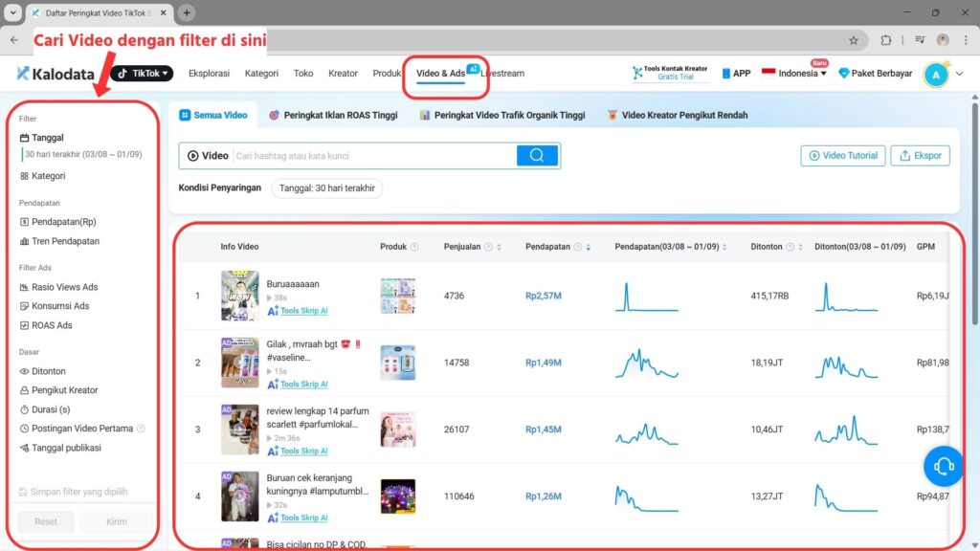980x551 pixels.
Task: Expand the Konsumsi Ads filter
Action: pyautogui.click(x=55, y=306)
